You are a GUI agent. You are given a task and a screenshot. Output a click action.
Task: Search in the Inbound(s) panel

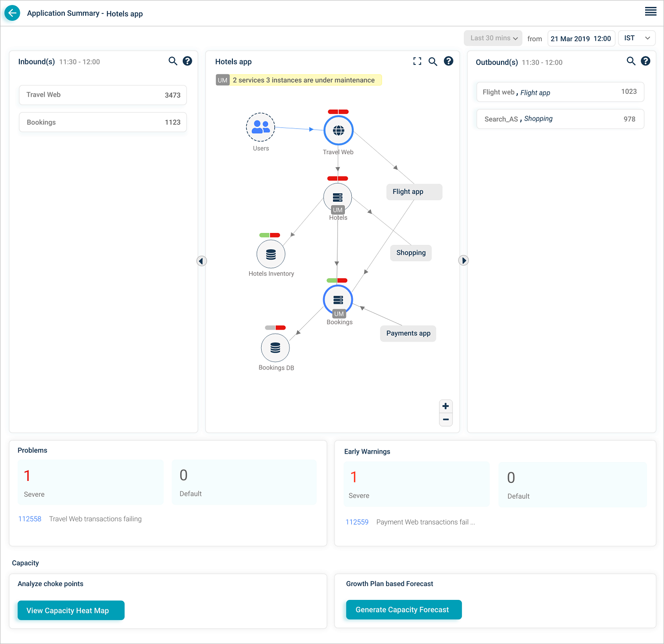[x=173, y=61]
